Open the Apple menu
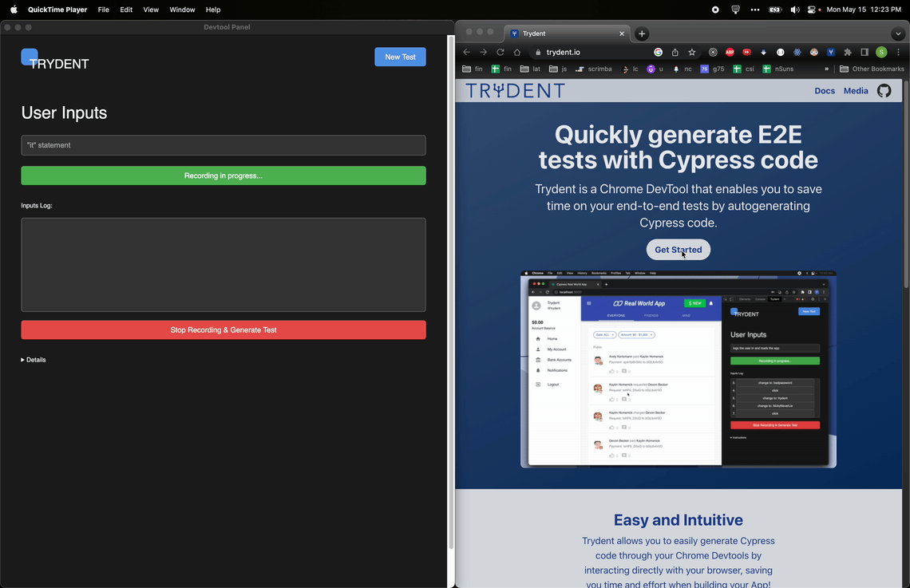Screen dimensions: 910x588 (x=14, y=10)
